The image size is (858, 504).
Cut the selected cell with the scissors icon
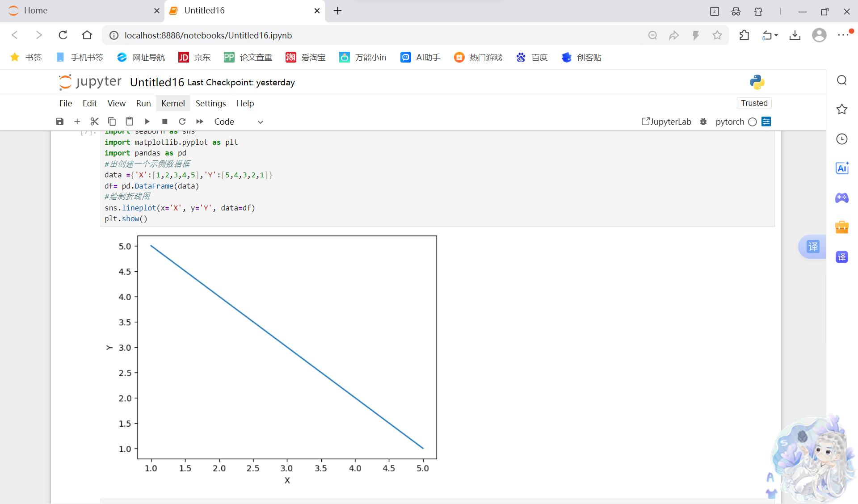[x=94, y=122]
